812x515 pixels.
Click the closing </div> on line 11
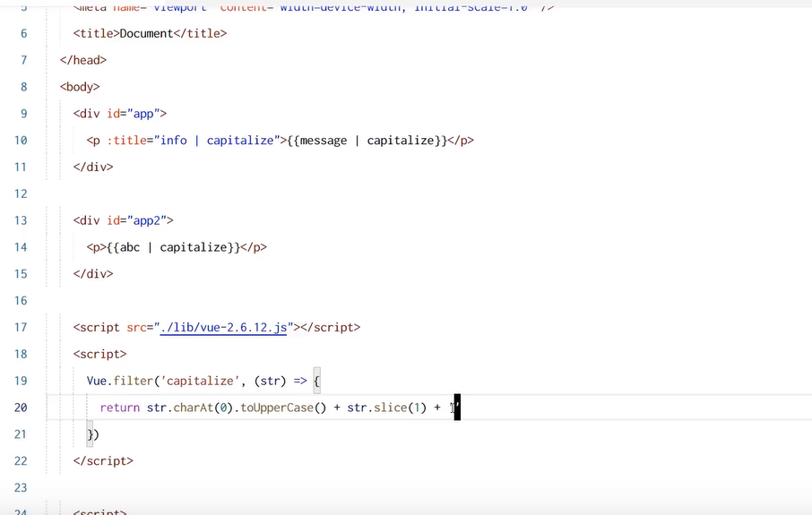click(x=93, y=167)
